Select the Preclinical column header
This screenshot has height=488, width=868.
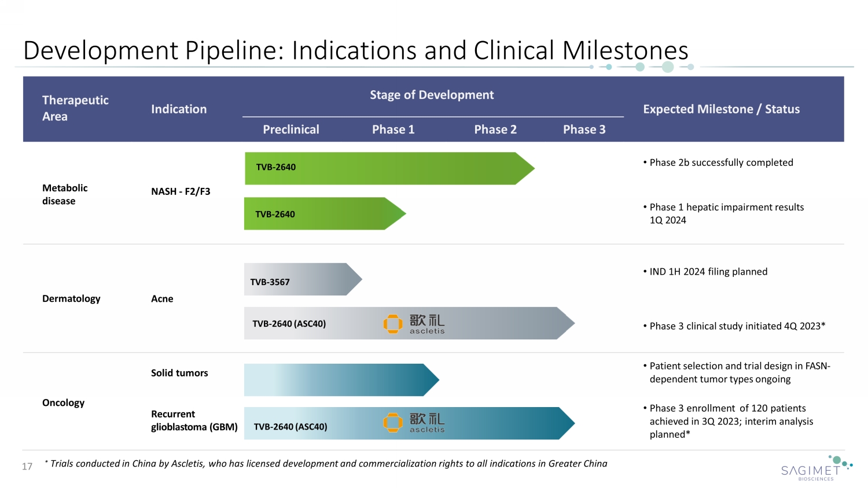tap(290, 130)
